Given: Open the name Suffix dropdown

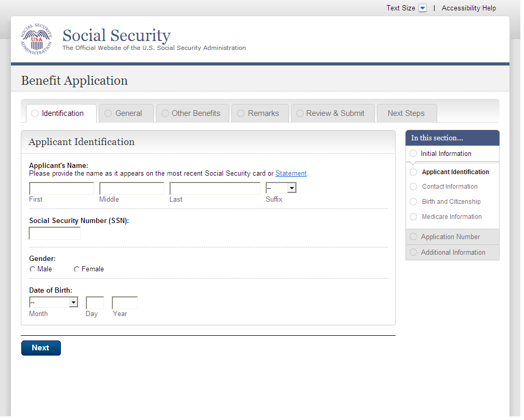Looking at the screenshot, I should tap(281, 188).
